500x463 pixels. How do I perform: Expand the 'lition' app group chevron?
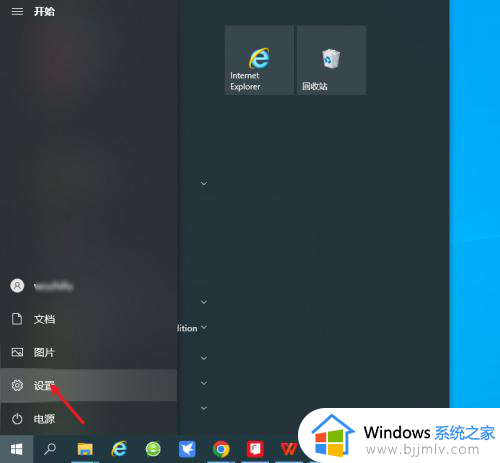[204, 327]
